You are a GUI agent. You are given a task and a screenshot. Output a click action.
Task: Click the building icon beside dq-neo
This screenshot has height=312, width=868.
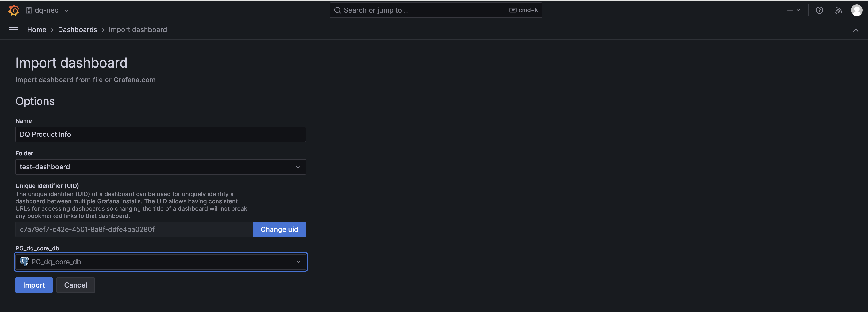(29, 10)
